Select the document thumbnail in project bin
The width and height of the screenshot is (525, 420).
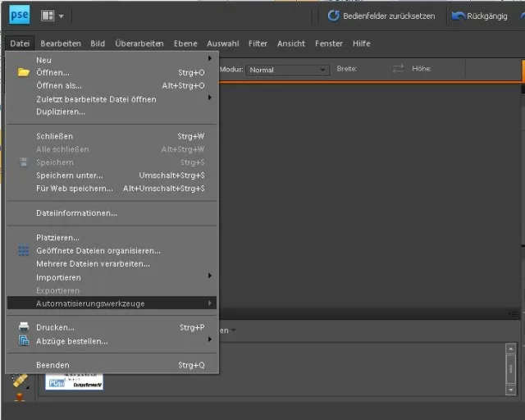tap(74, 382)
